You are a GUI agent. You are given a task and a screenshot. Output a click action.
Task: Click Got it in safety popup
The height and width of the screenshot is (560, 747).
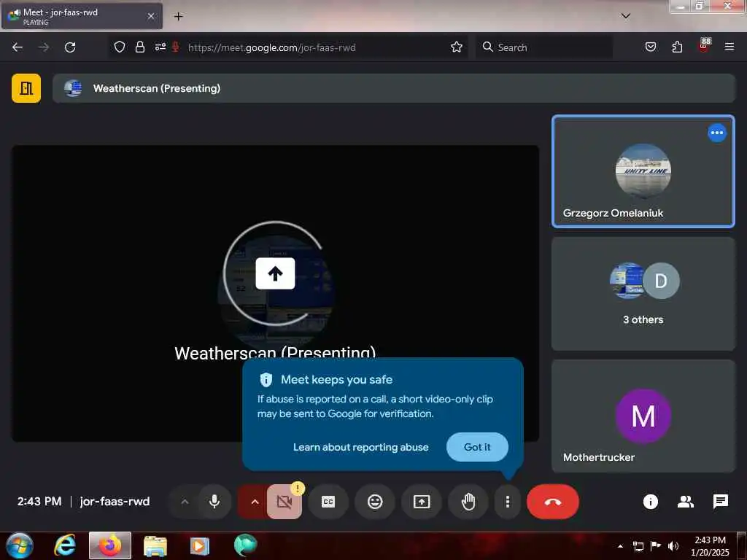[477, 447]
